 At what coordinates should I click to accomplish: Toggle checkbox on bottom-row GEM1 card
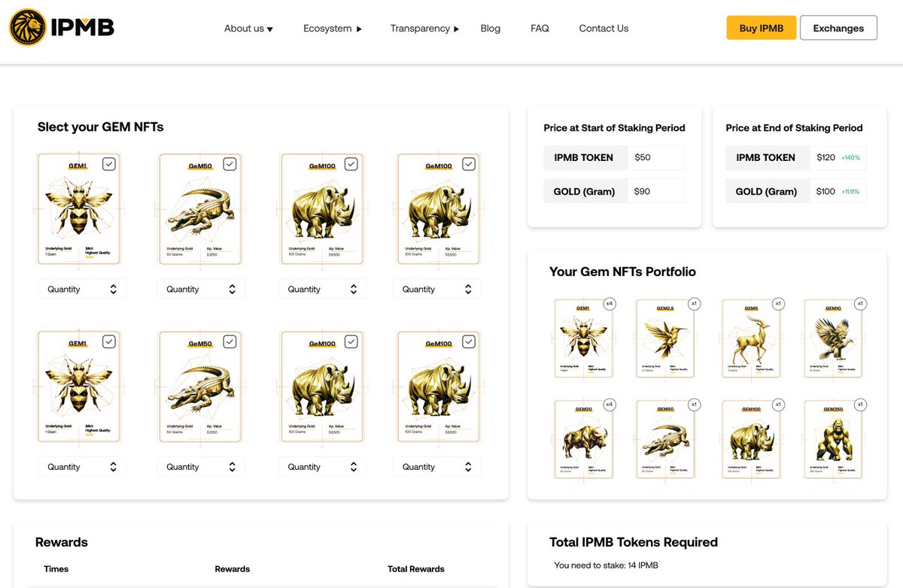coord(109,341)
